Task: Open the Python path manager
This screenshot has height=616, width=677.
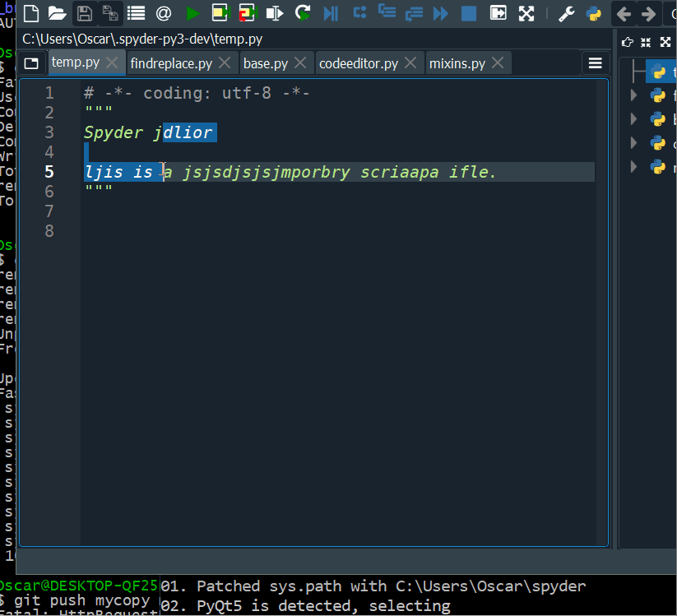Action: pos(594,13)
